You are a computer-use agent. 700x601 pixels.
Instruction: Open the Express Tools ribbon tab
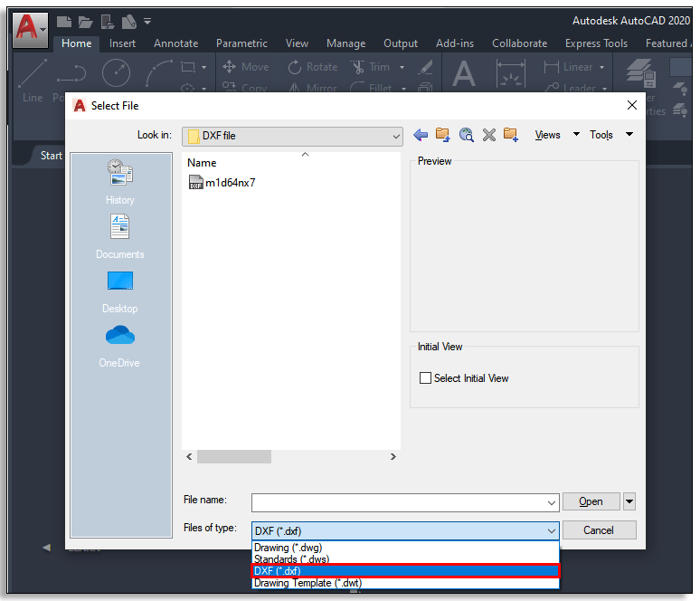(x=596, y=43)
